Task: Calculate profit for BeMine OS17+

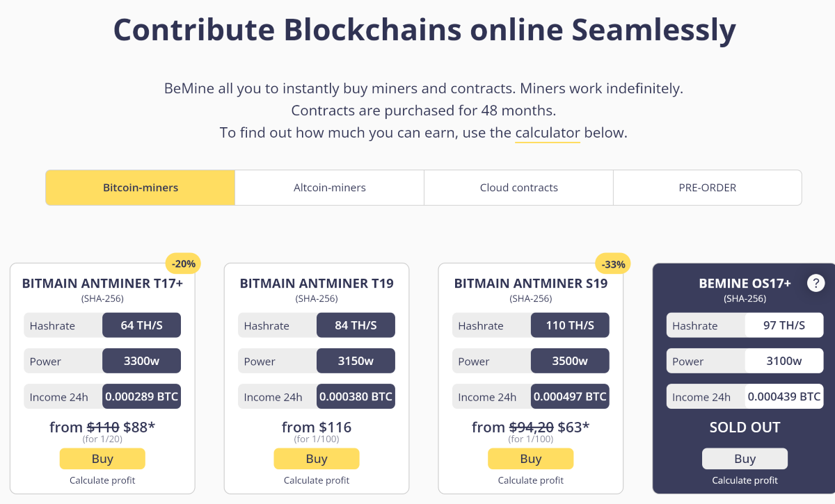Action: (x=745, y=480)
